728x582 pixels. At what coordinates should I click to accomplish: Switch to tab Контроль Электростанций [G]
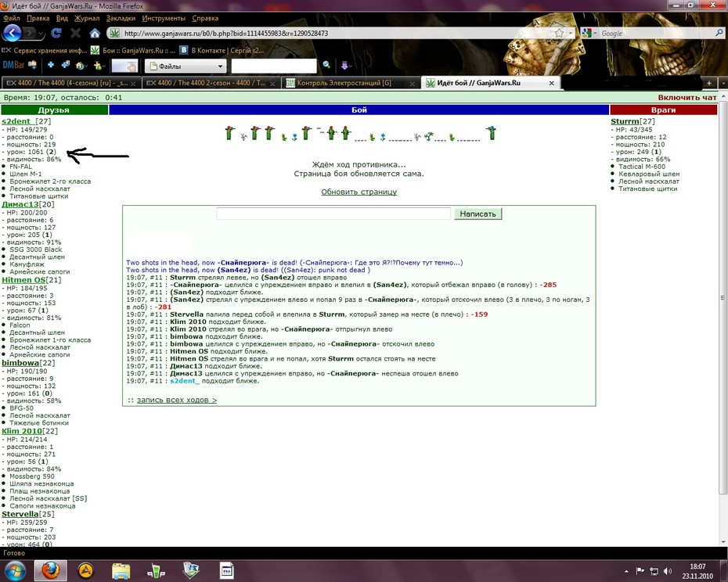(350, 83)
